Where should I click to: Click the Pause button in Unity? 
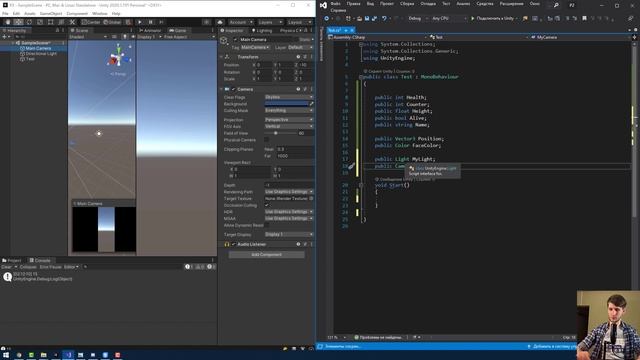[151, 22]
